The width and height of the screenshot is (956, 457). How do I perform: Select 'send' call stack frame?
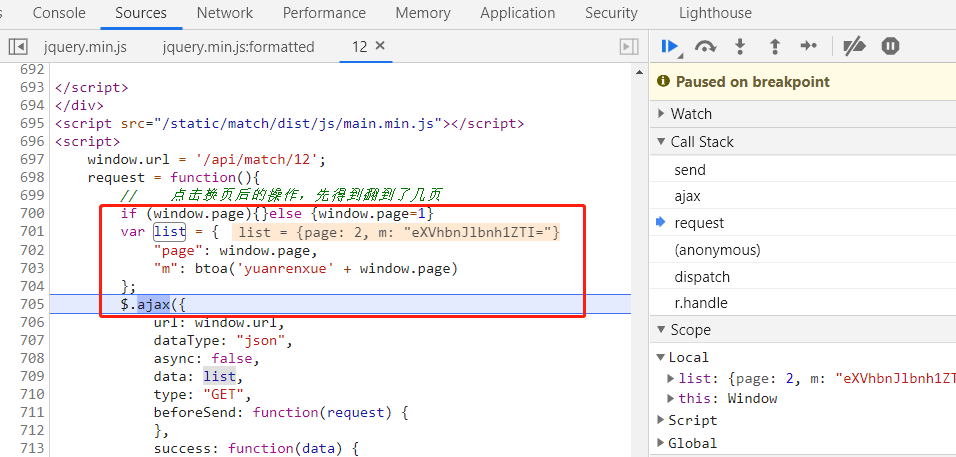click(690, 170)
